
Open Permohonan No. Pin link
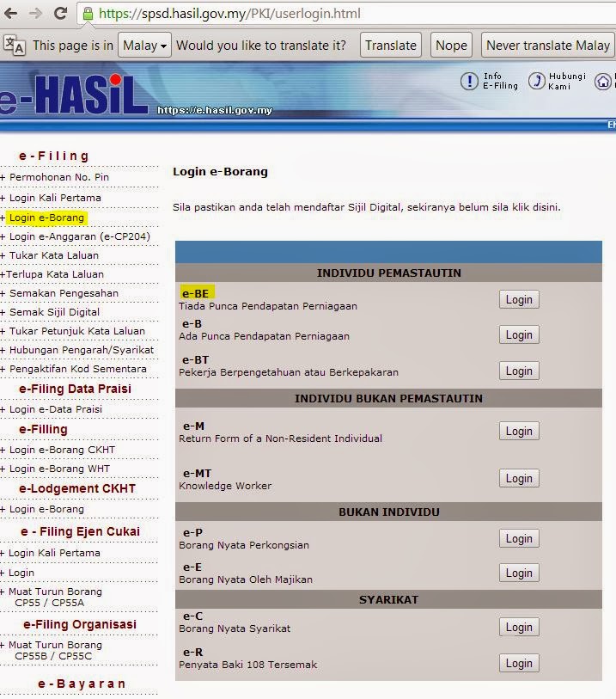58,177
